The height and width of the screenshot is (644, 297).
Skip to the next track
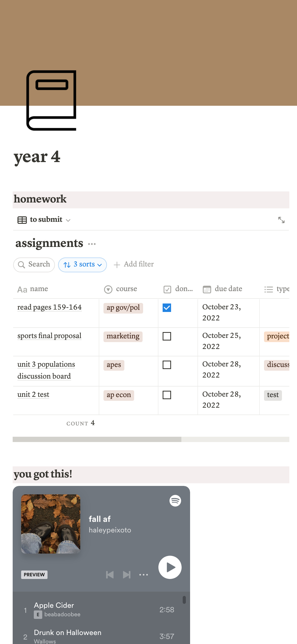tap(127, 575)
